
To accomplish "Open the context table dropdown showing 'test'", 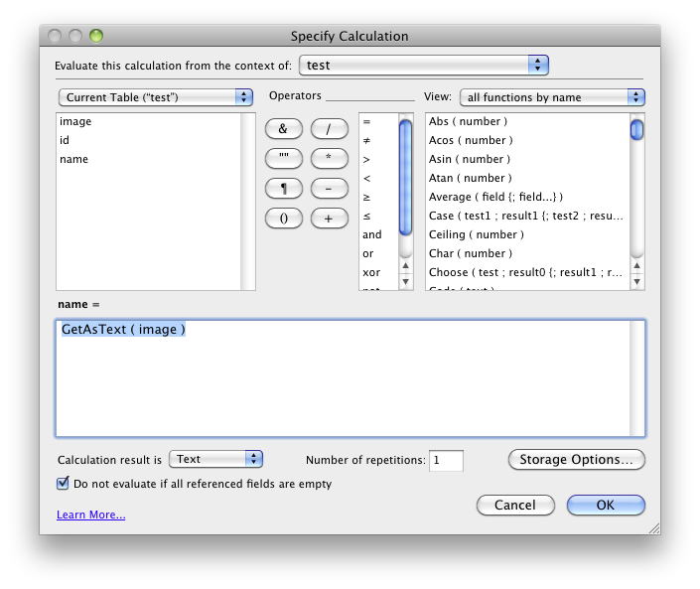I will click(x=424, y=66).
